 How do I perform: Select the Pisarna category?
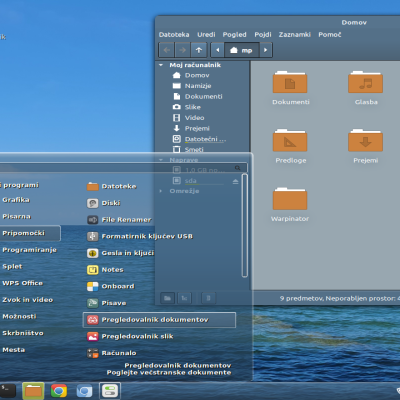tap(17, 217)
